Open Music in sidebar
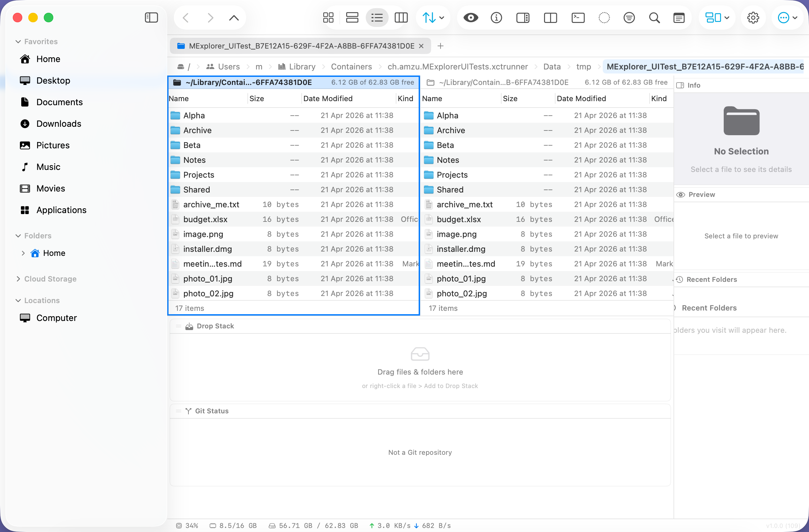 (x=48, y=167)
